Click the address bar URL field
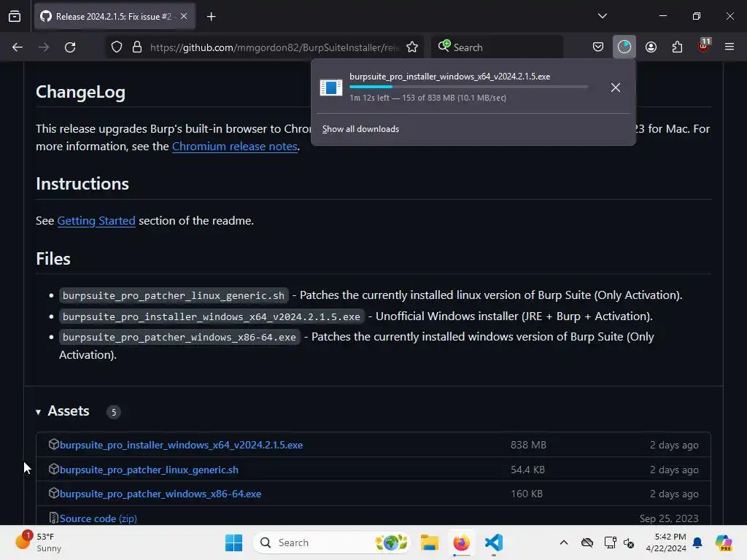 [275, 47]
